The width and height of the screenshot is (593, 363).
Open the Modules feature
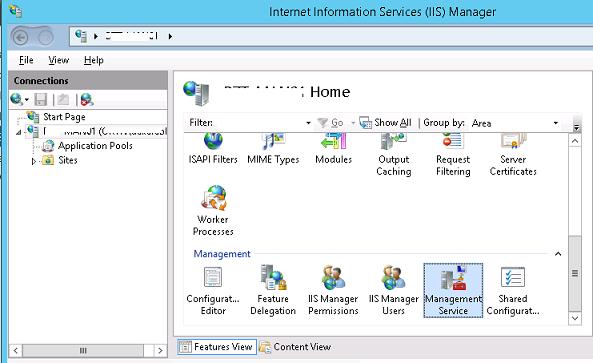pyautogui.click(x=333, y=149)
